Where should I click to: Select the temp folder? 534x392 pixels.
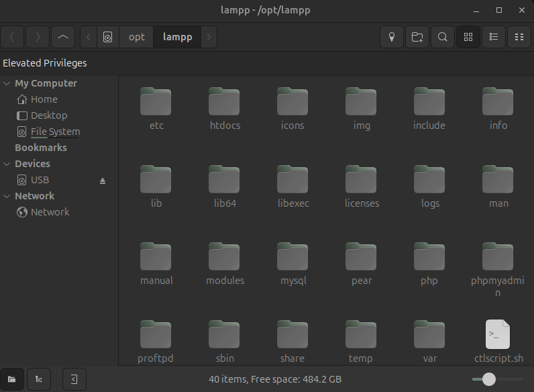(x=361, y=342)
